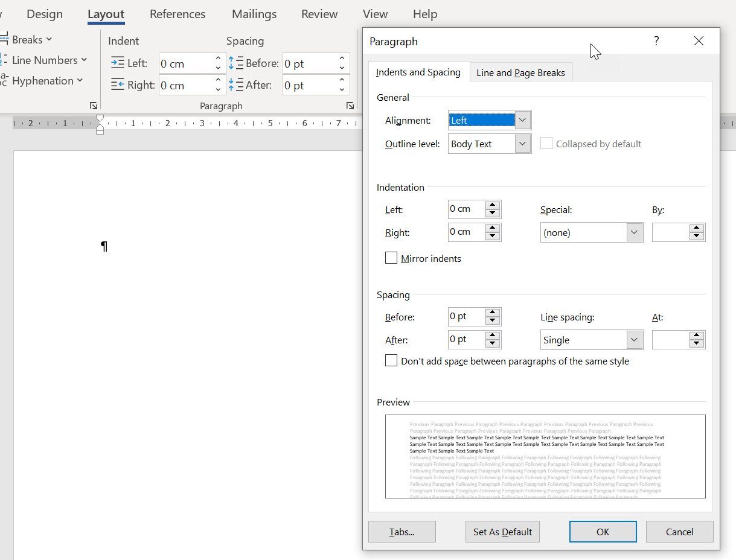Open the Alignment dropdown

tap(523, 120)
